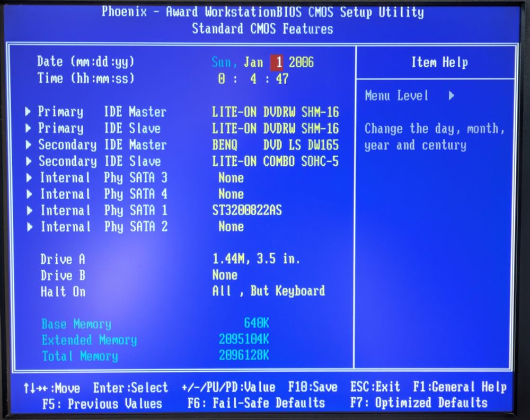Open the 'Internal Phy SATA 1' entry
This screenshot has width=530, height=420.
(104, 210)
